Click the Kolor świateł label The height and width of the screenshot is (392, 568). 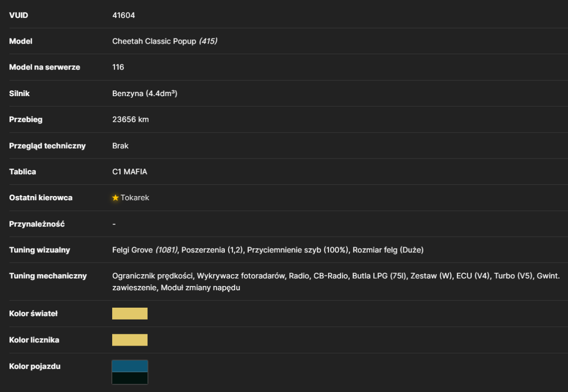pyautogui.click(x=34, y=314)
